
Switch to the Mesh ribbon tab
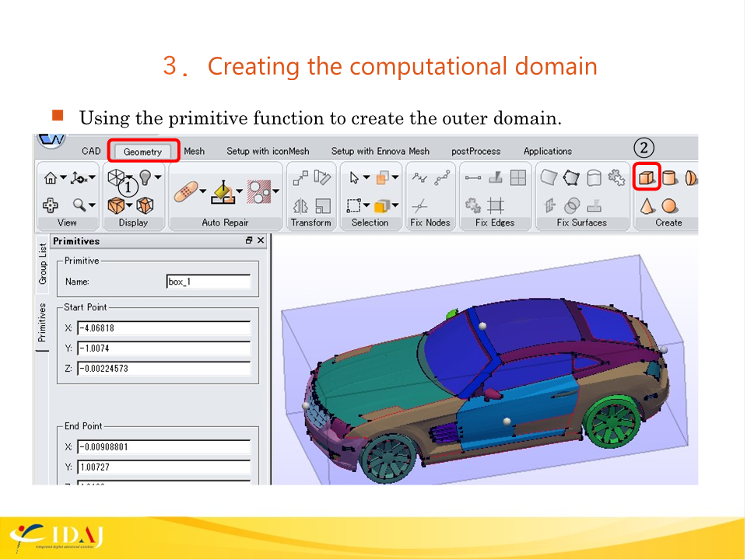pyautogui.click(x=195, y=151)
